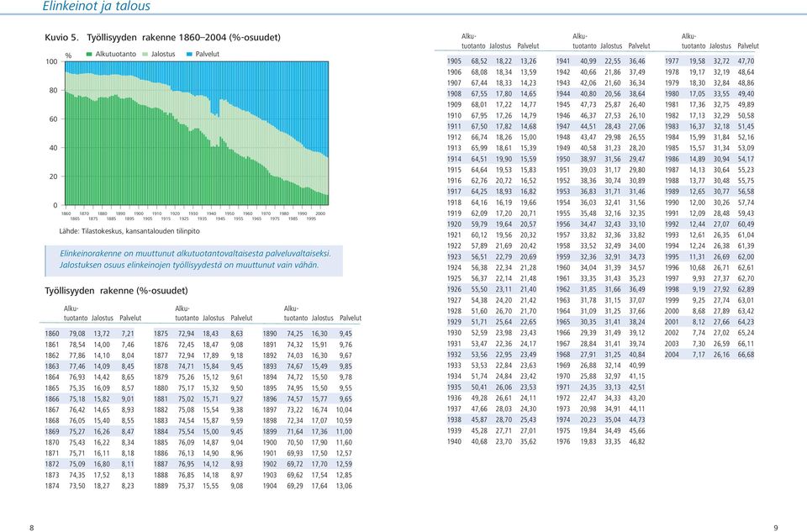Image resolution: width=807 pixels, height=532 pixels.
Task: Select value '35,62' in the 1940 row
Action: pyautogui.click(x=528, y=442)
